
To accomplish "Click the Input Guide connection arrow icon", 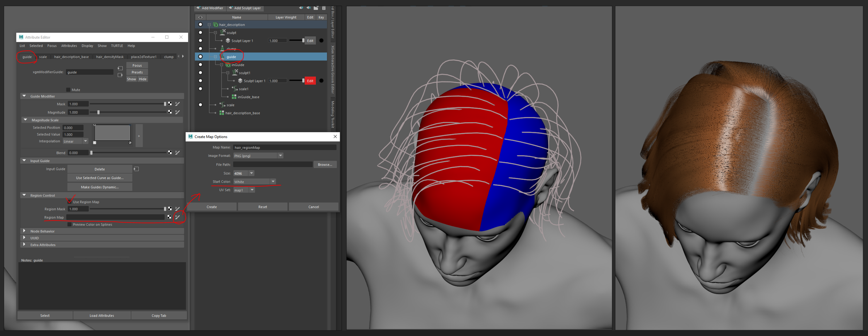I will click(x=136, y=169).
